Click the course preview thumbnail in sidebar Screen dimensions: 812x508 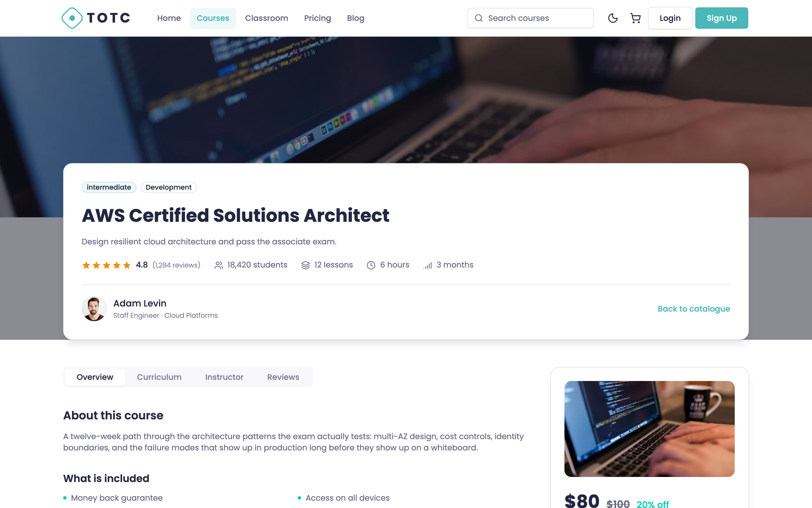click(x=650, y=429)
